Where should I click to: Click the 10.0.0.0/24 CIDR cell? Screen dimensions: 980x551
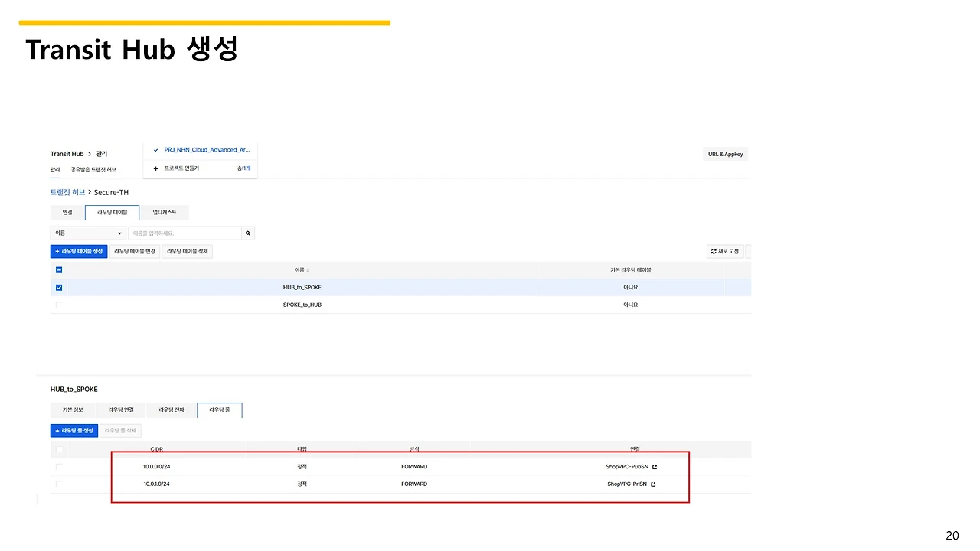click(156, 467)
